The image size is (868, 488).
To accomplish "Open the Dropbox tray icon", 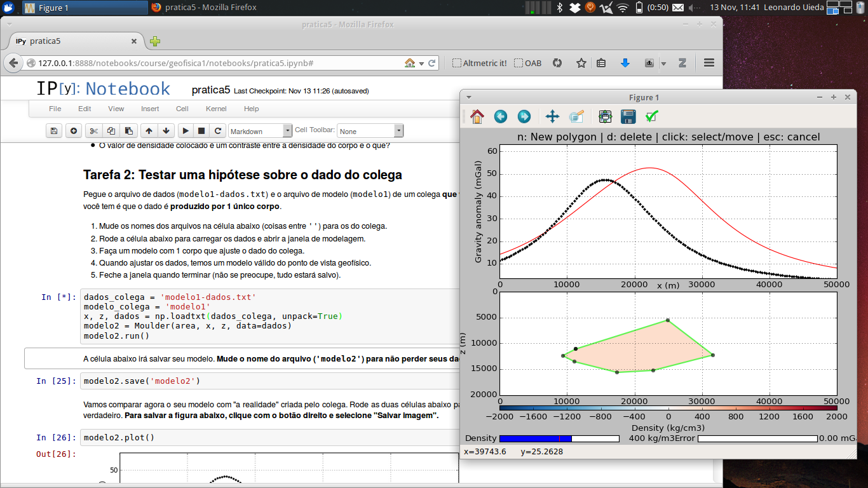I will pyautogui.click(x=574, y=8).
